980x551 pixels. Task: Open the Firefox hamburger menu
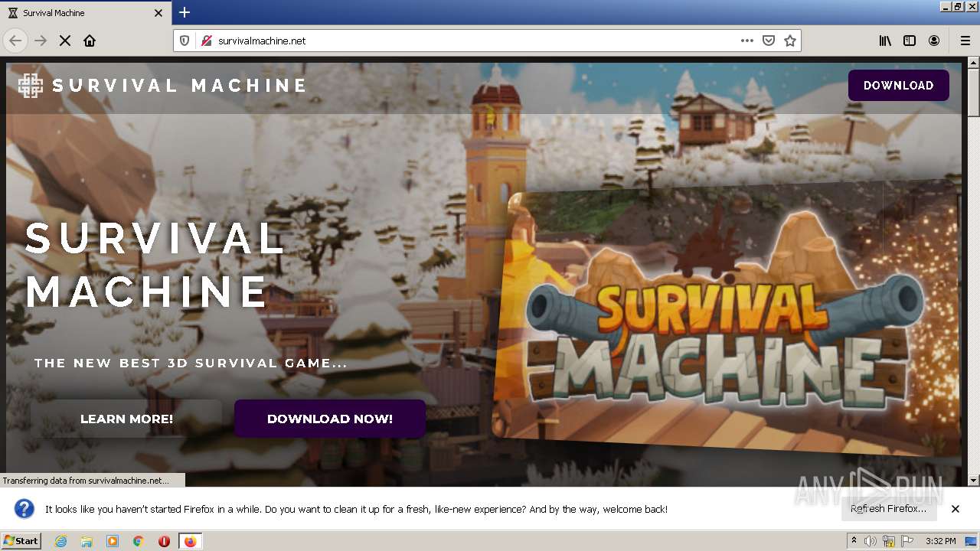965,41
